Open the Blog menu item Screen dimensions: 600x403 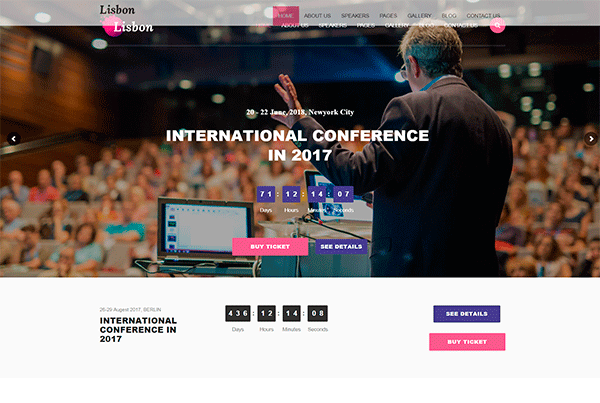click(x=449, y=16)
